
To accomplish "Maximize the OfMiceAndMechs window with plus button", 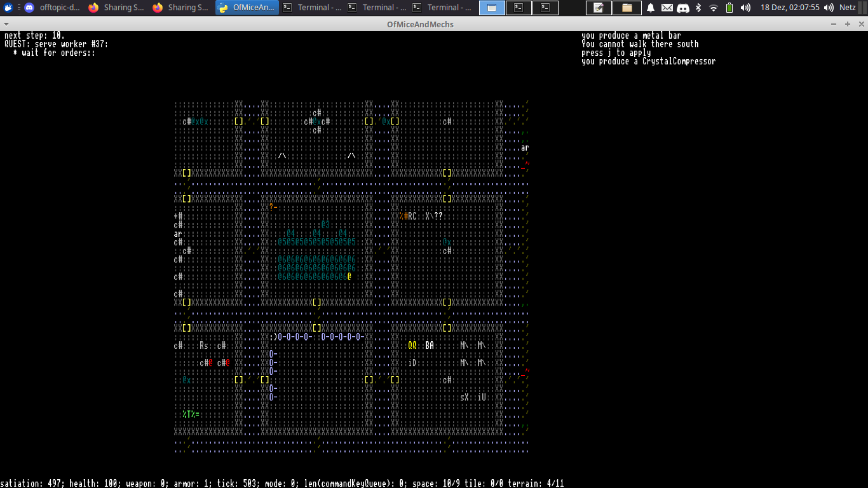I will 847,24.
